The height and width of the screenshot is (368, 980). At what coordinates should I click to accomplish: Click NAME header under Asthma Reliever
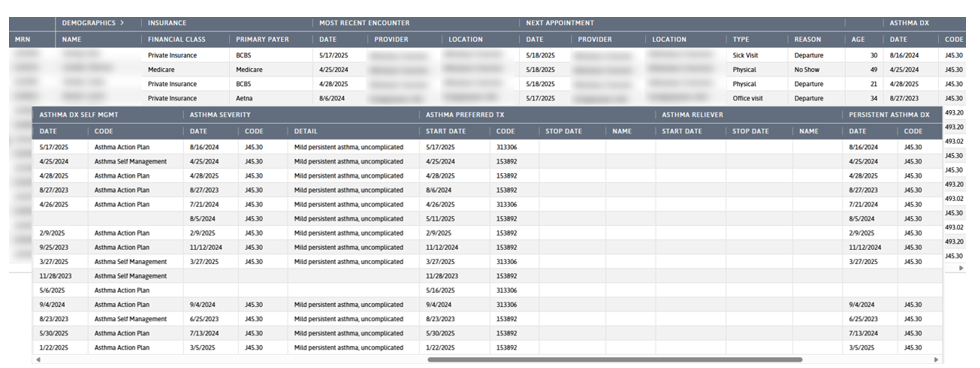tap(809, 132)
